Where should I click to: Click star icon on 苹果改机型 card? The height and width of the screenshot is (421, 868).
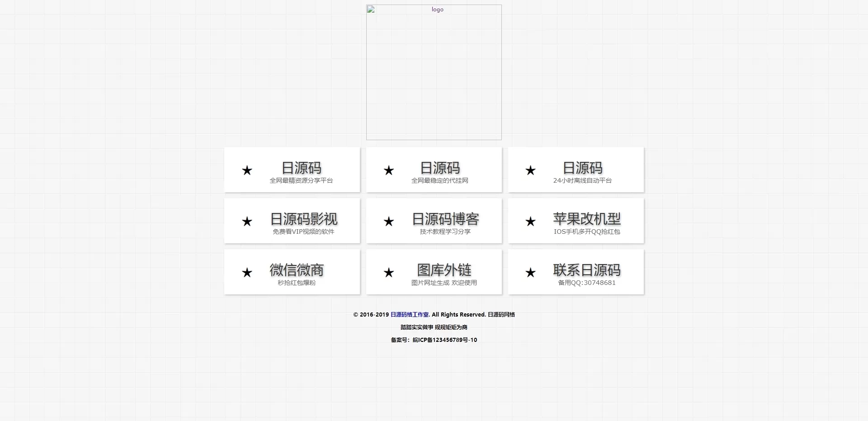(x=530, y=222)
